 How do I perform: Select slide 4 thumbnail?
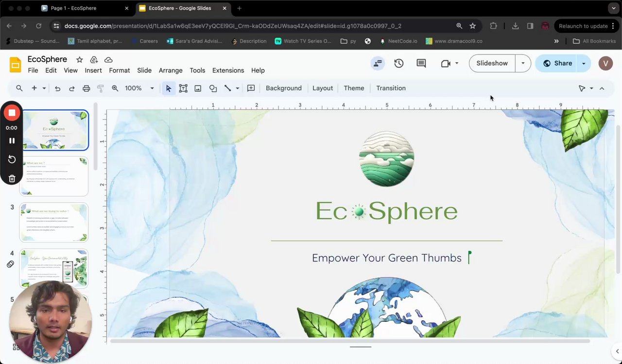[x=53, y=268]
